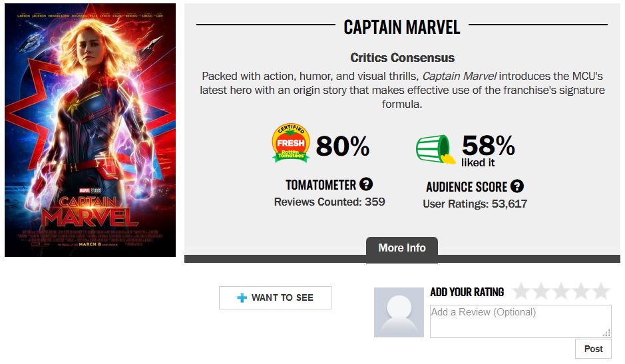625x364 pixels.
Task: Click the spilled popcorn audience icon
Action: 435,149
